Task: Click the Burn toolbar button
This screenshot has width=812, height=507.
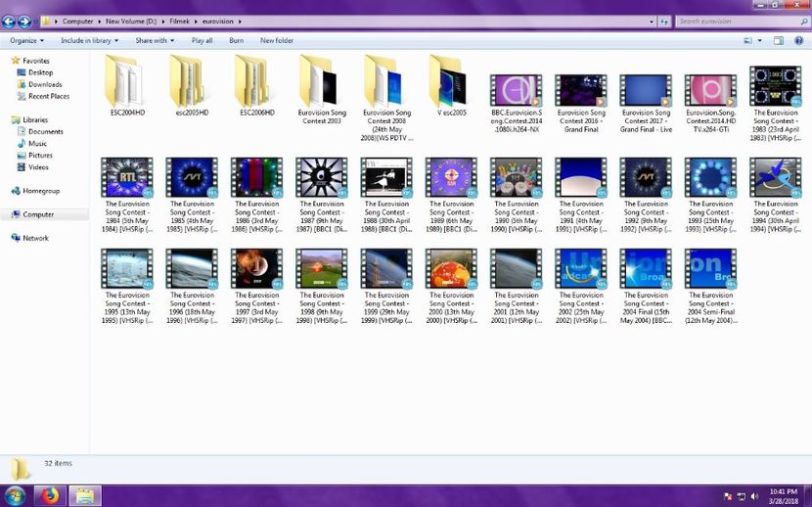Action: pyautogui.click(x=236, y=40)
